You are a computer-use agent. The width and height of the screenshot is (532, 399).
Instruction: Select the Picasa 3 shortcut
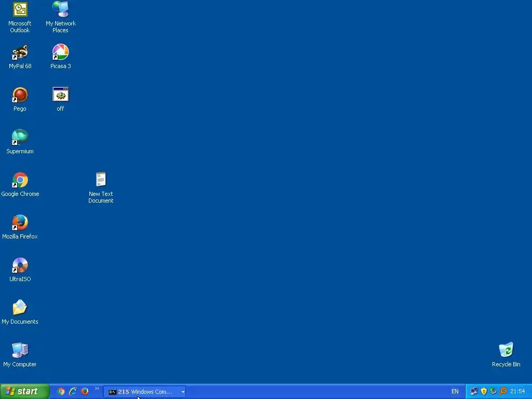tap(60, 57)
